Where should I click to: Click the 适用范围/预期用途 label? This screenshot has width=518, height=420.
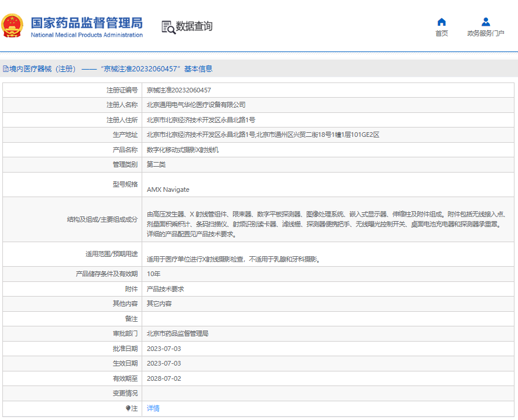click(112, 254)
